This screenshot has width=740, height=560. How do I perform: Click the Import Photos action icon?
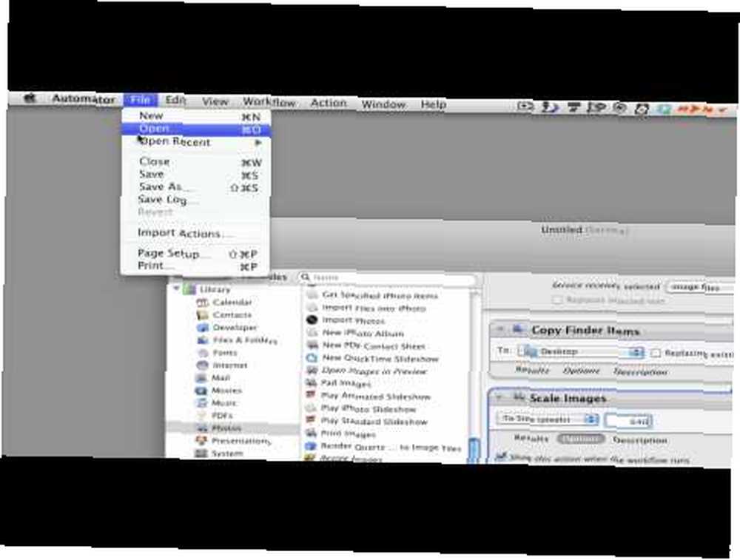coord(312,320)
